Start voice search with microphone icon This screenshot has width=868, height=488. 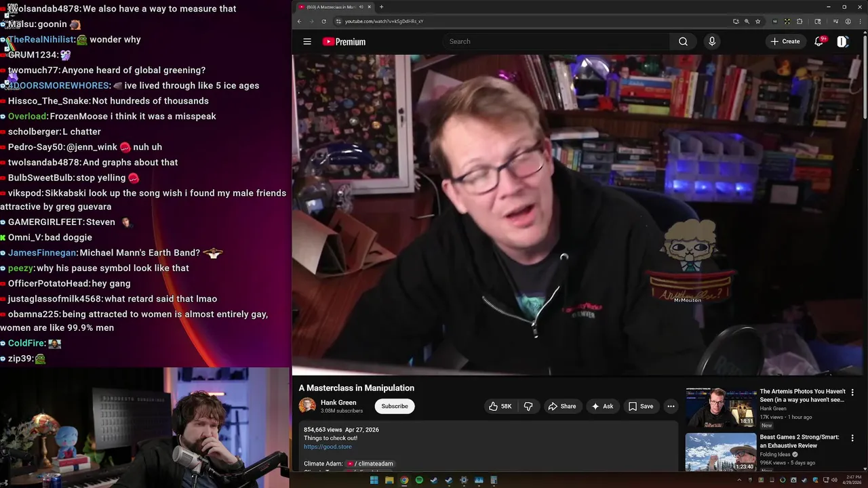tap(711, 41)
